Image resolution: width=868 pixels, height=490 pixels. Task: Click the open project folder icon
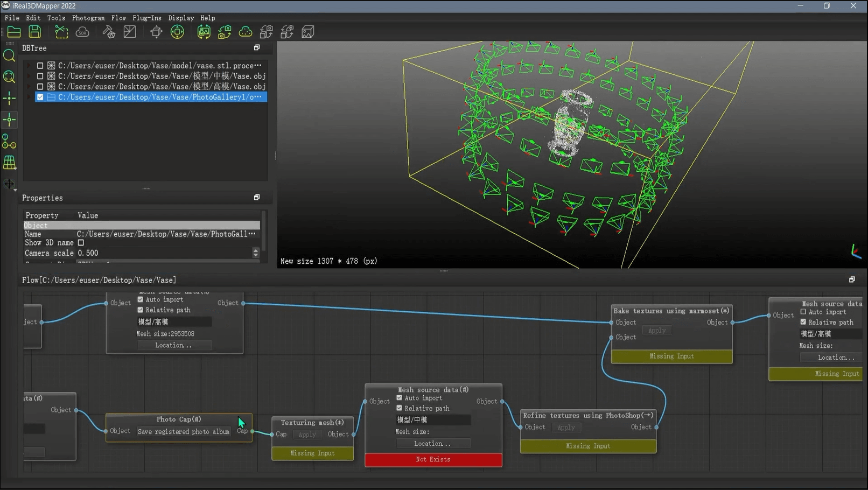pyautogui.click(x=14, y=32)
